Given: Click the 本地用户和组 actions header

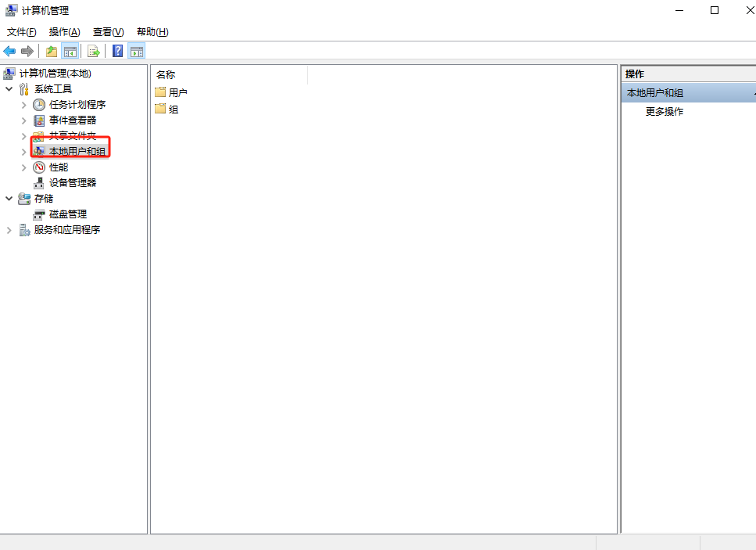Looking at the screenshot, I should pos(689,93).
